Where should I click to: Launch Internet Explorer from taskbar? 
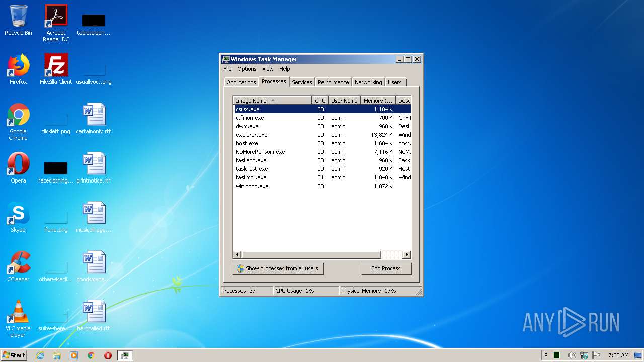point(40,355)
